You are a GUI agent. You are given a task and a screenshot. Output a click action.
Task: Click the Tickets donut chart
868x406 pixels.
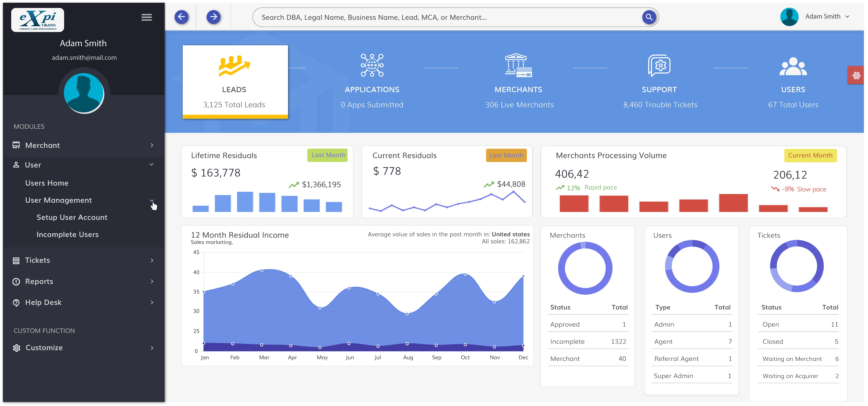point(797,266)
